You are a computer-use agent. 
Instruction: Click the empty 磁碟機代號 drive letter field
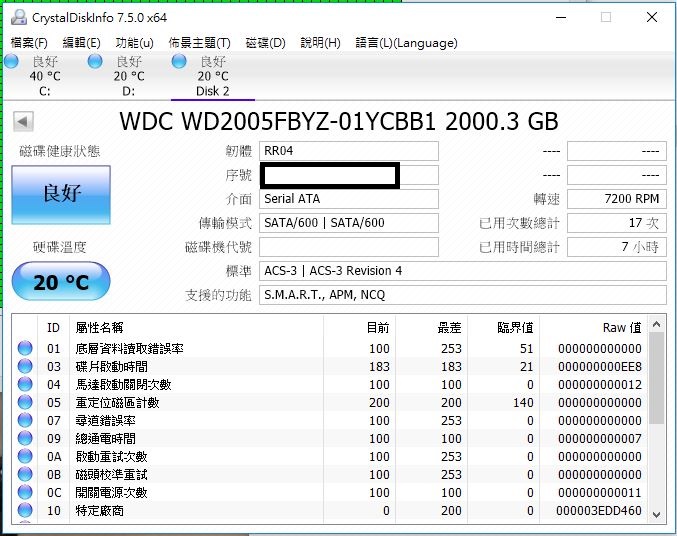[349, 247]
